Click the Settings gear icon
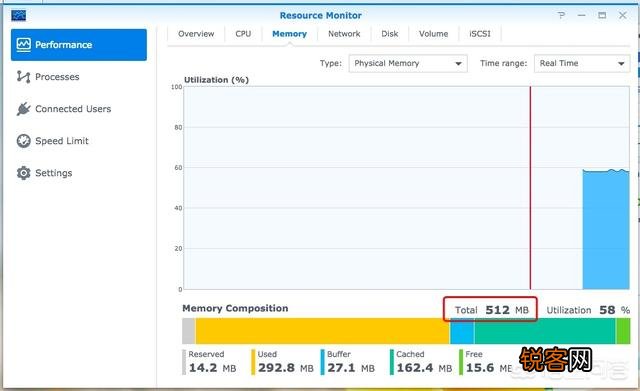Image resolution: width=640 pixels, height=391 pixels. tap(24, 173)
